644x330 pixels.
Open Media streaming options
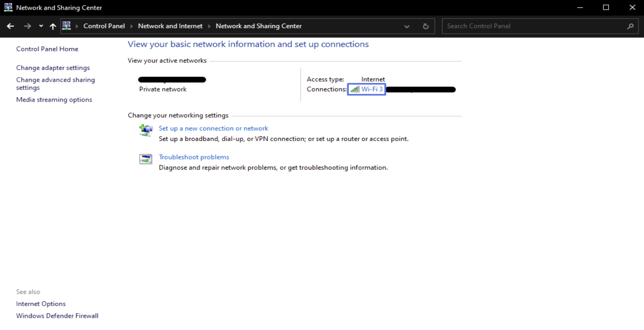coord(54,100)
